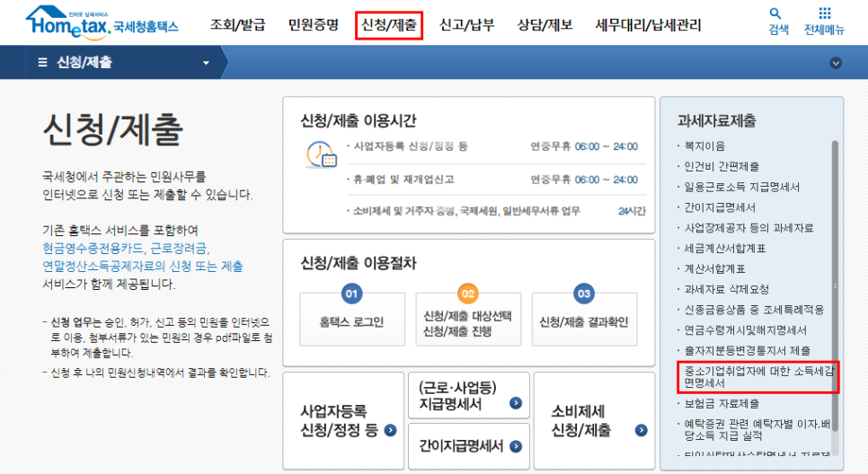Click arrow icon on 사업자등록 신청/정정 등
868x474 pixels.
tap(390, 430)
